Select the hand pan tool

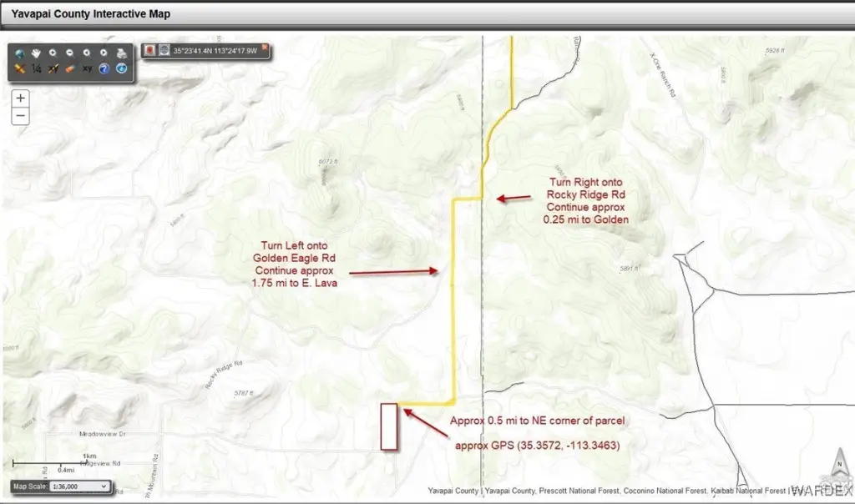pyautogui.click(x=37, y=52)
